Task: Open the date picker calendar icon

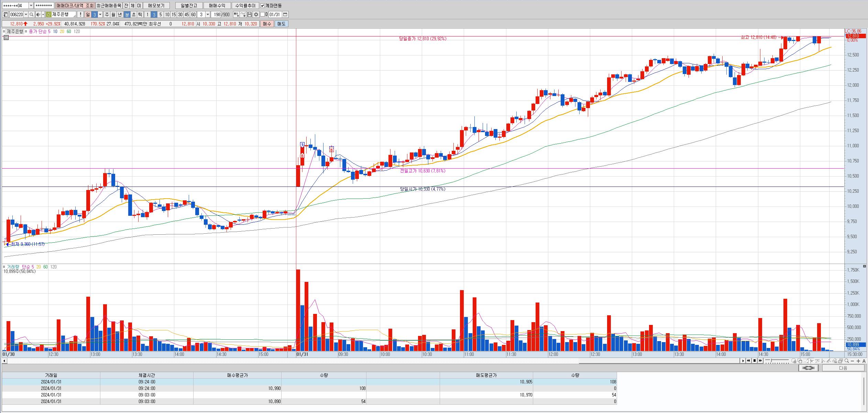Action: tap(285, 14)
